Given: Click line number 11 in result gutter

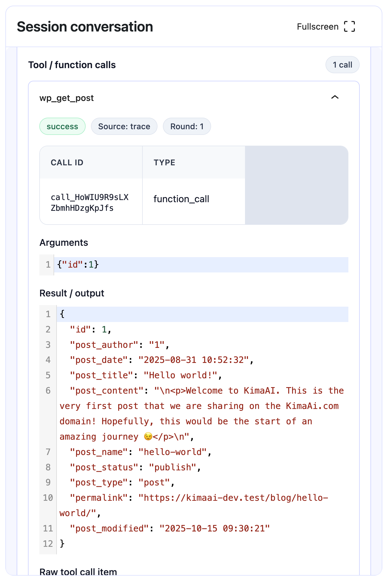Looking at the screenshot, I should (48, 528).
